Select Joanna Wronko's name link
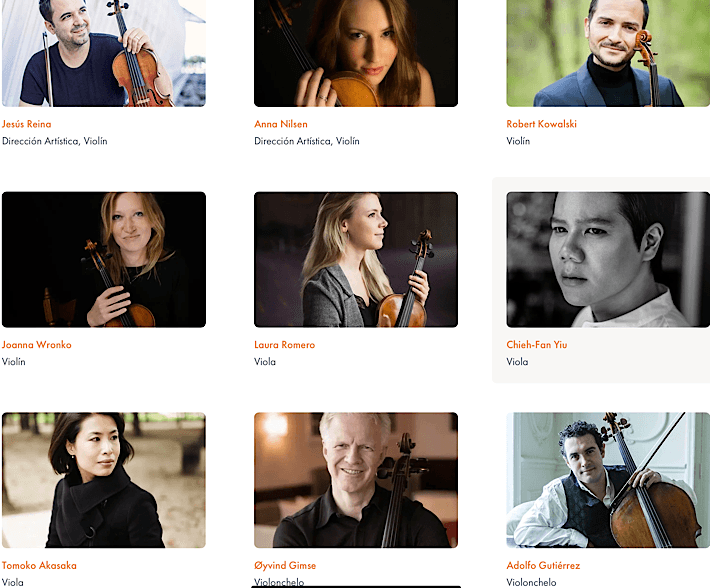This screenshot has width=710, height=588. click(x=37, y=345)
